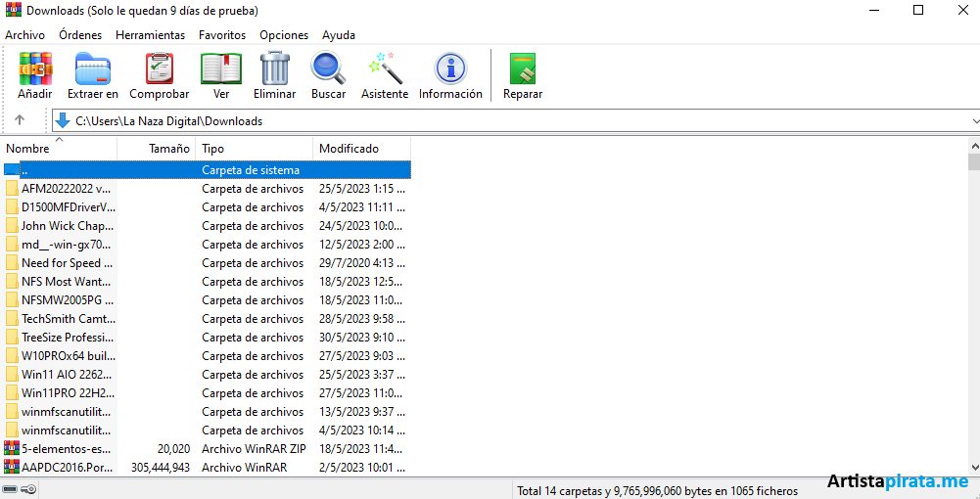
Task: Sort by Tamaño column header
Action: [x=157, y=149]
